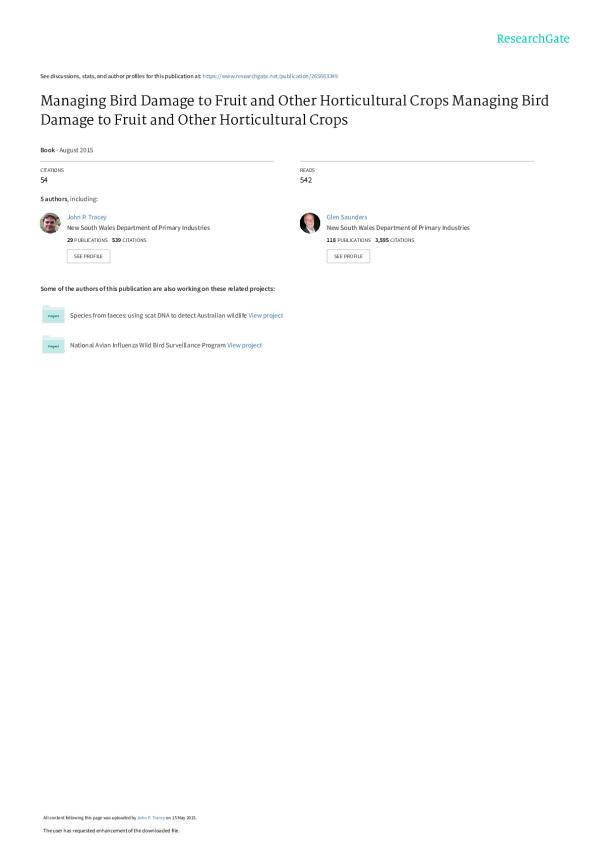Click John P. Tracey's 29 publications stat
The width and height of the screenshot is (600, 848).
[87, 240]
